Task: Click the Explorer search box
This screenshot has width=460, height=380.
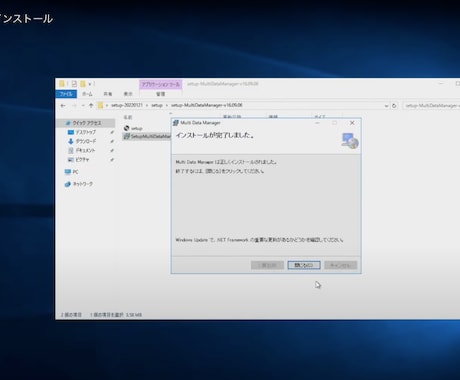Action: click(431, 106)
